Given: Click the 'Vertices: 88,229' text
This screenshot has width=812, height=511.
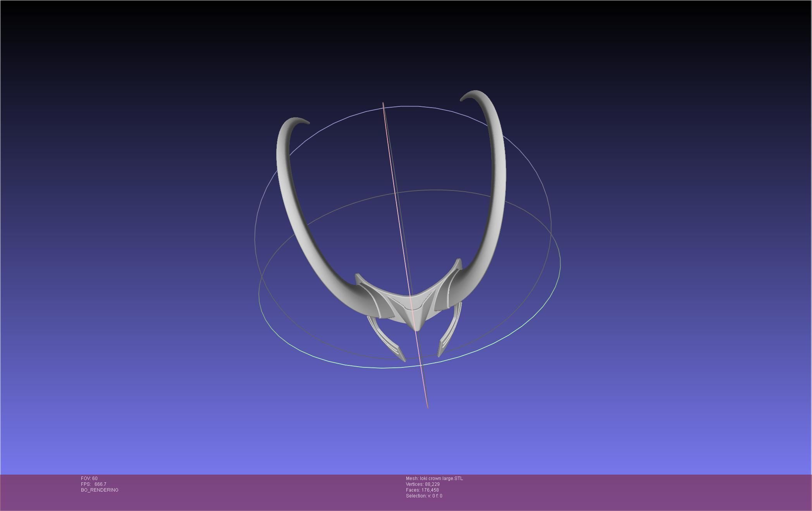Looking at the screenshot, I should coord(423,484).
